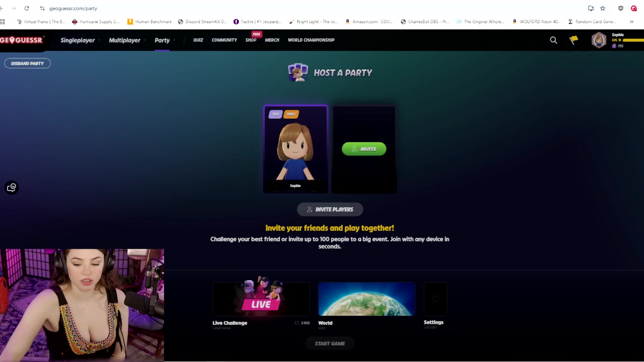Open the World Championship nav item

point(311,40)
